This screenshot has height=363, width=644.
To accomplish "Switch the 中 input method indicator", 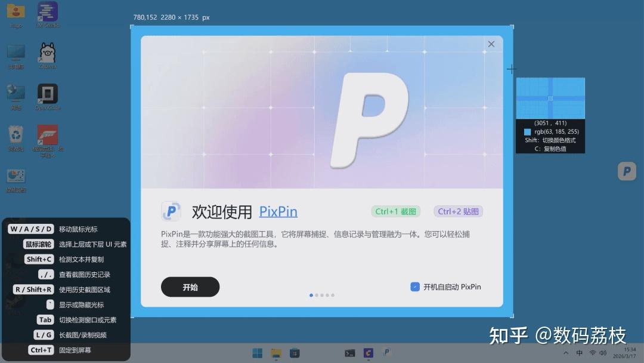I will pos(579,353).
